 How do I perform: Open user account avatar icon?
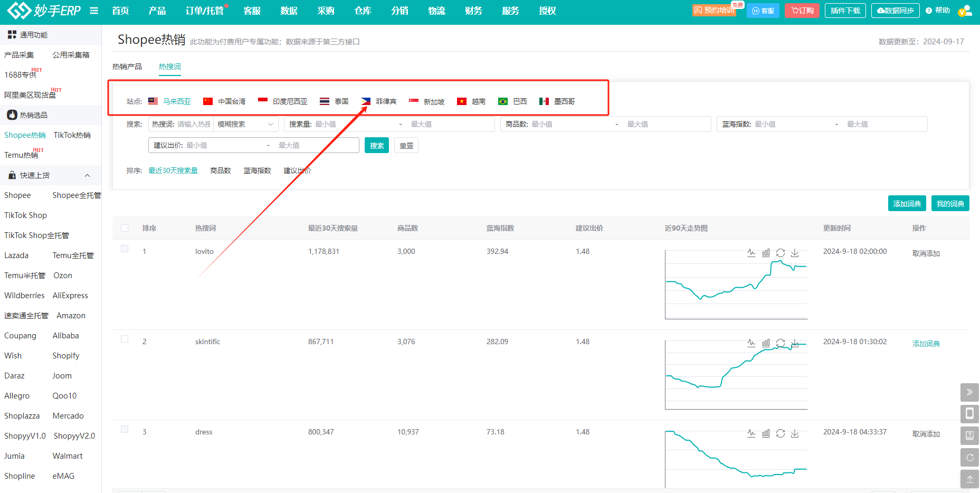pos(964,11)
